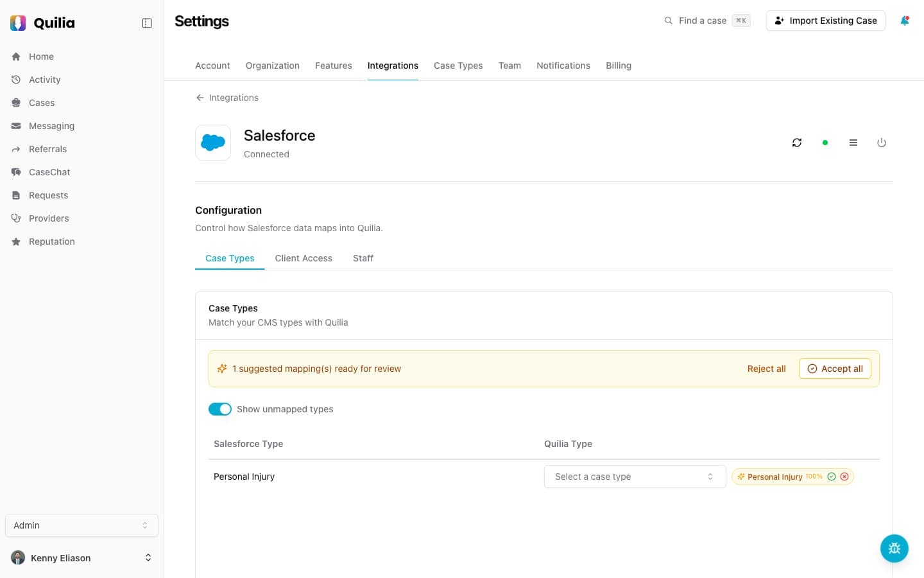Open the Client Access configuration tab
Image resolution: width=924 pixels, height=578 pixels.
coord(304,258)
